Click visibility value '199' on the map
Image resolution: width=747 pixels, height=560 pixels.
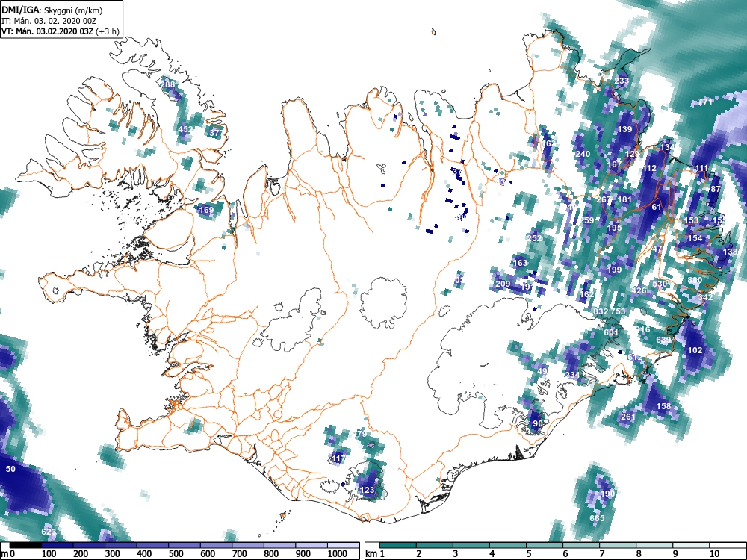[x=615, y=270]
